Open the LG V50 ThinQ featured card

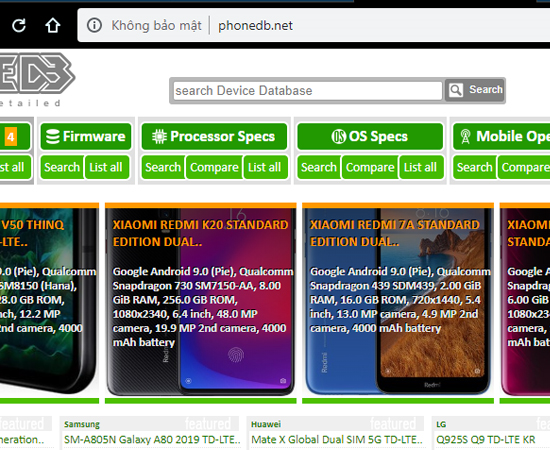click(49, 303)
